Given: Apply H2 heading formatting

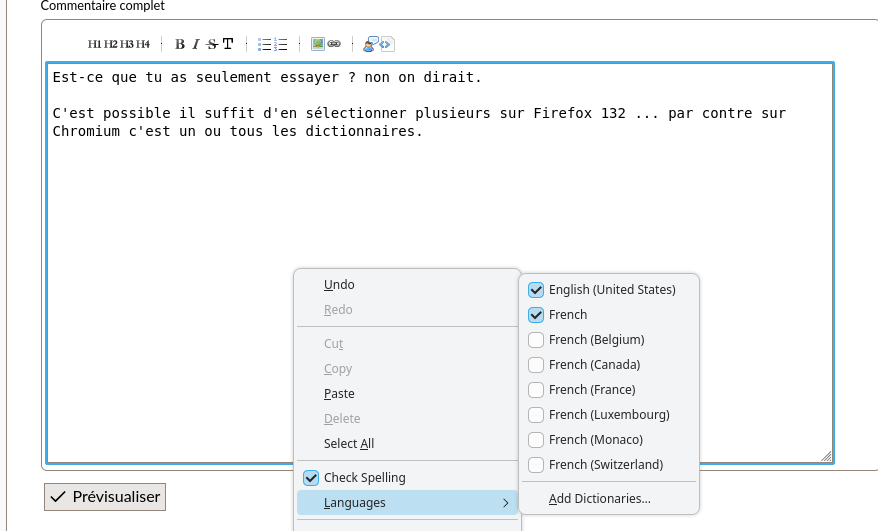Looking at the screenshot, I should click(111, 44).
